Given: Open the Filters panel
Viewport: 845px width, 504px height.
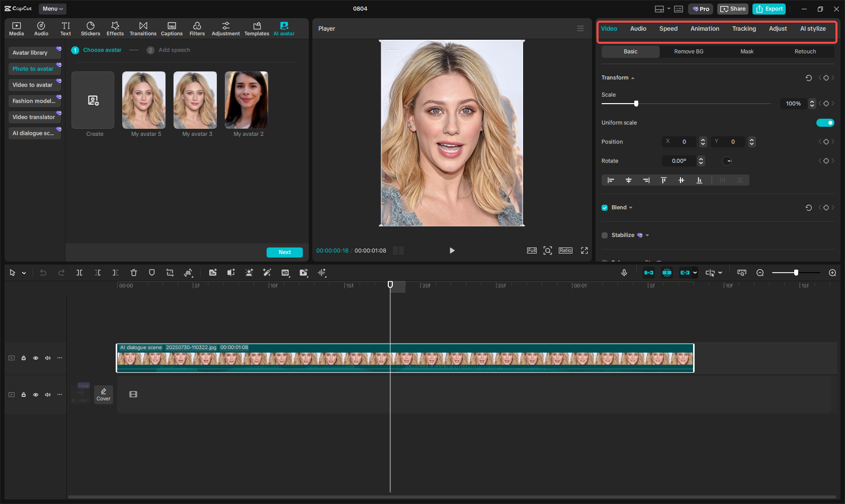Looking at the screenshot, I should point(197,28).
